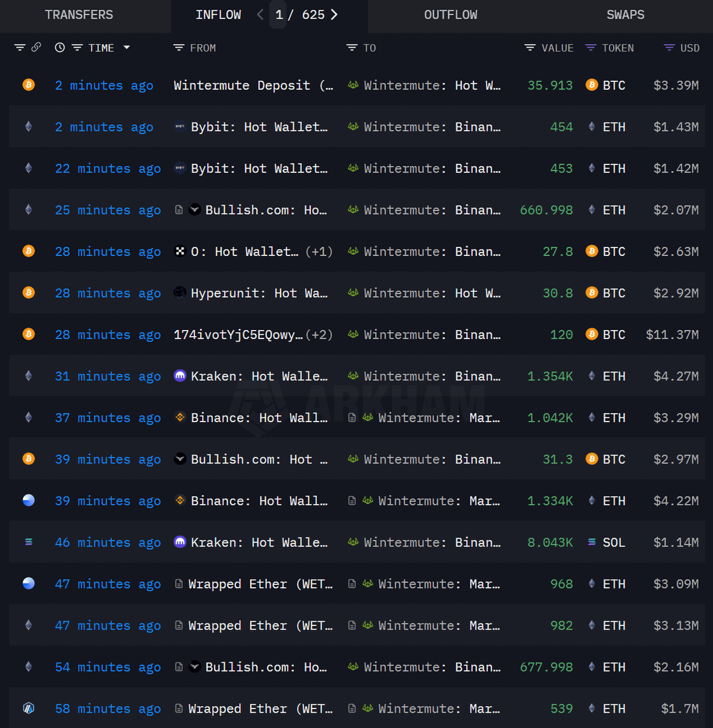Select the $1.7M USD amount
This screenshot has height=728, width=713.
coord(680,709)
